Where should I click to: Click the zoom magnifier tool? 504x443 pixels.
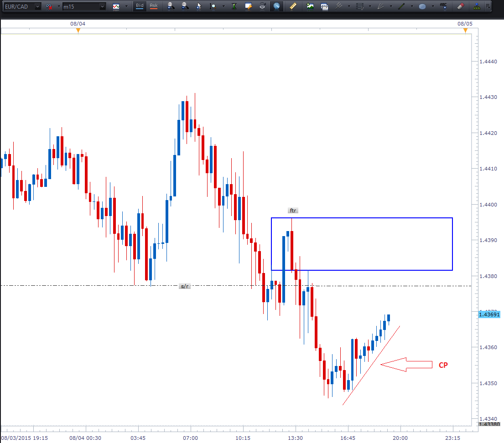(213, 6)
